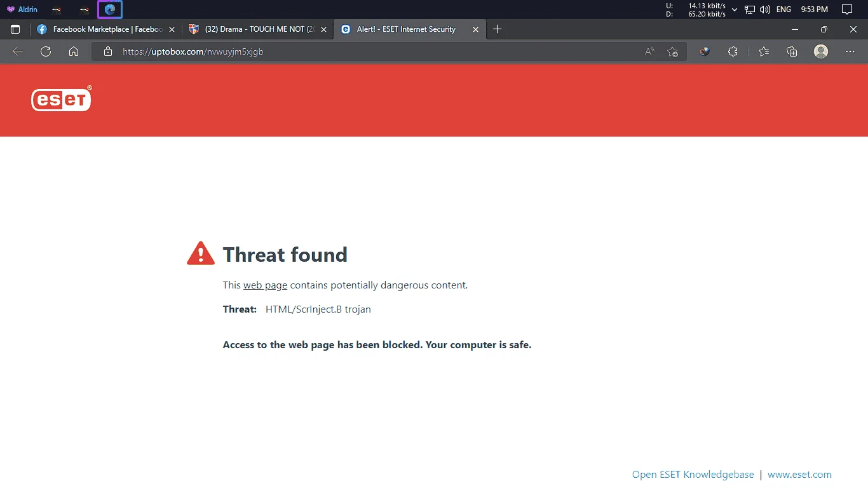The height and width of the screenshot is (488, 868).
Task: Open the Extensions puzzle icon
Action: tap(733, 51)
